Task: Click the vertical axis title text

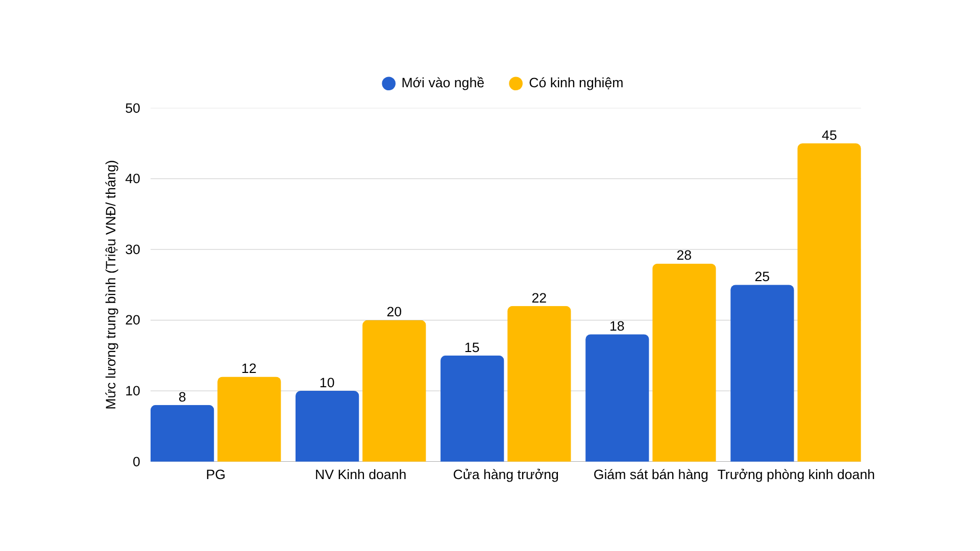Action: tap(111, 285)
